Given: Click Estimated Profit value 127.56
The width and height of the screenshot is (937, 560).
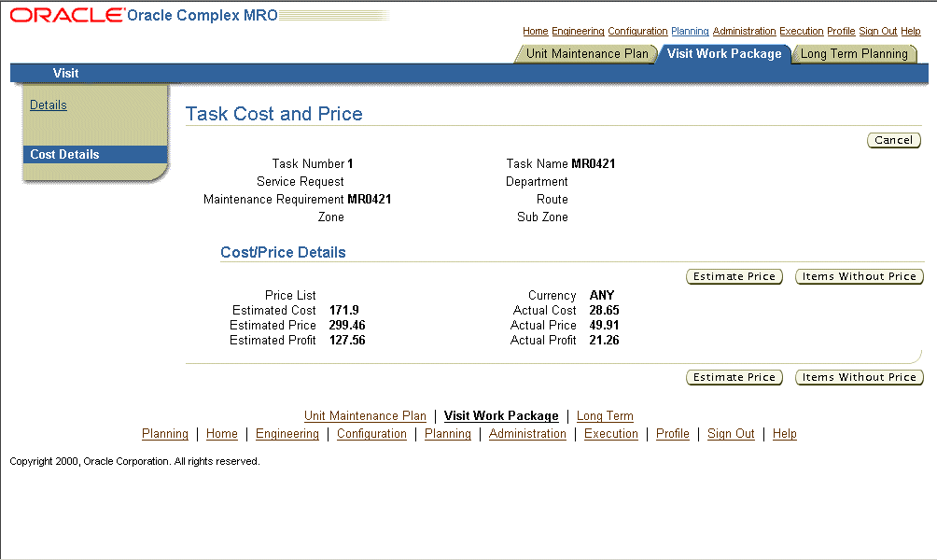Looking at the screenshot, I should (347, 340).
